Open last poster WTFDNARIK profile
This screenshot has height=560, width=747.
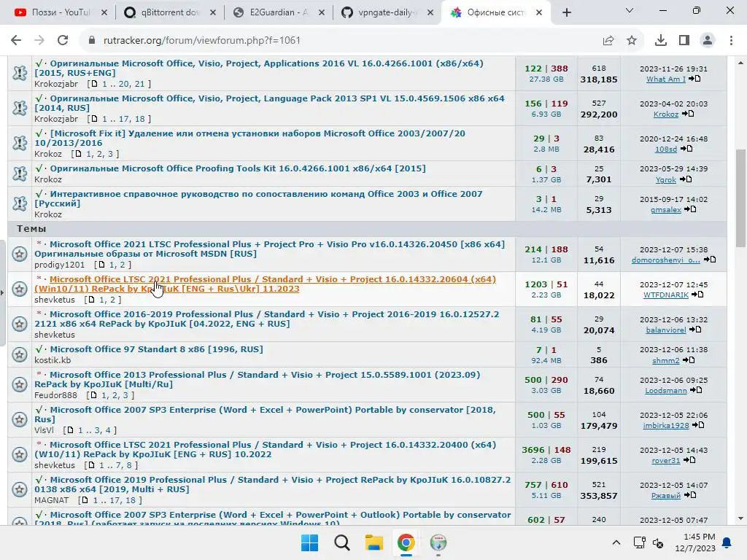point(665,295)
